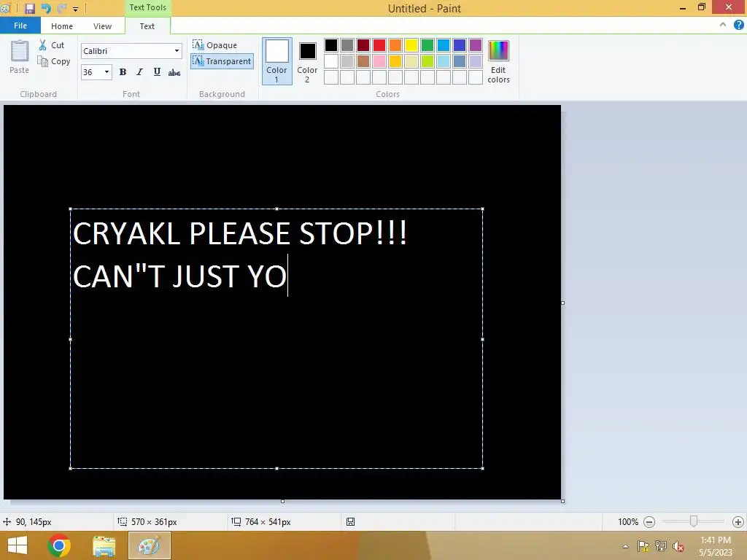Select the Text ribbon tab

click(x=147, y=26)
